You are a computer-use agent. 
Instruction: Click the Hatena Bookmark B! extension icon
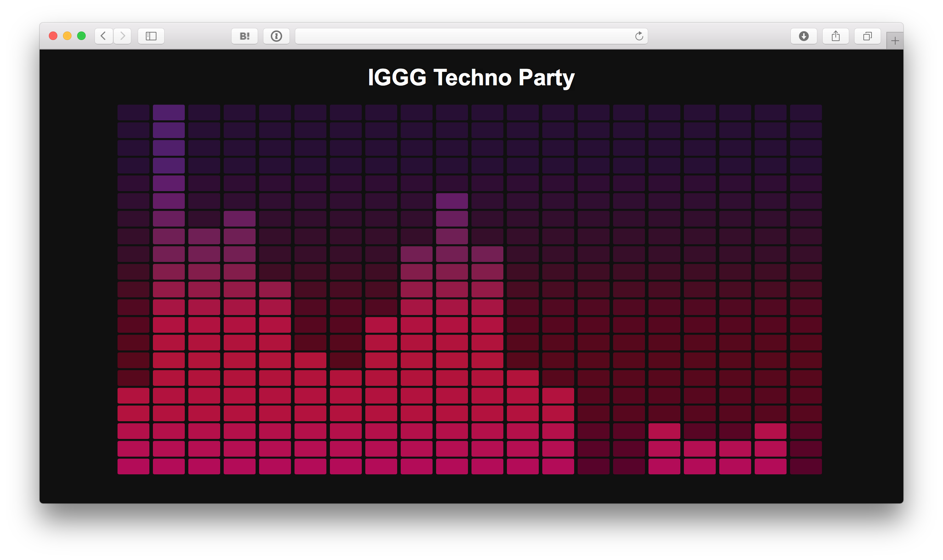(245, 36)
